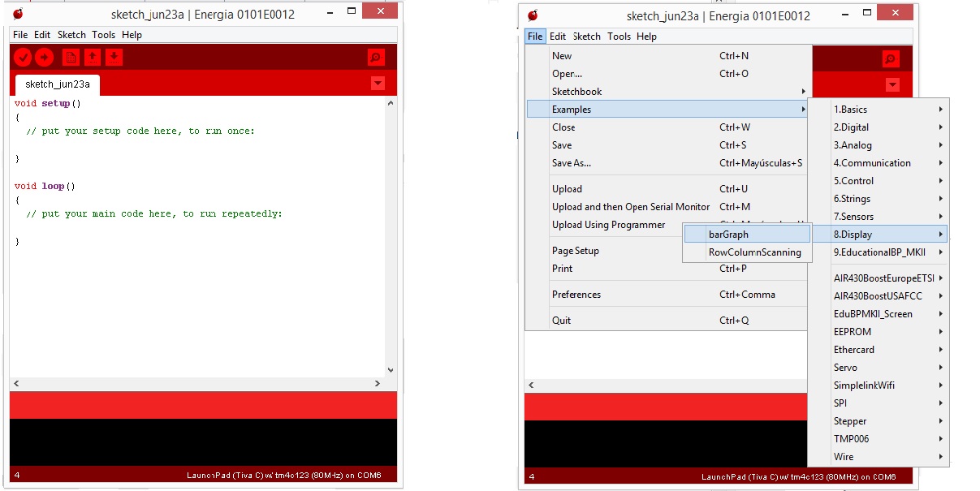Image resolution: width=980 pixels, height=491 pixels.
Task: Expand EduBPMKII_Screen submenu
Action: point(878,314)
